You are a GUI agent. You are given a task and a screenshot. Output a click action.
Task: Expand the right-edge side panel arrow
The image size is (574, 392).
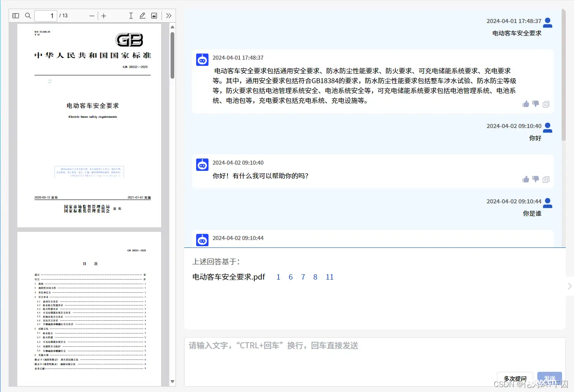(x=569, y=286)
